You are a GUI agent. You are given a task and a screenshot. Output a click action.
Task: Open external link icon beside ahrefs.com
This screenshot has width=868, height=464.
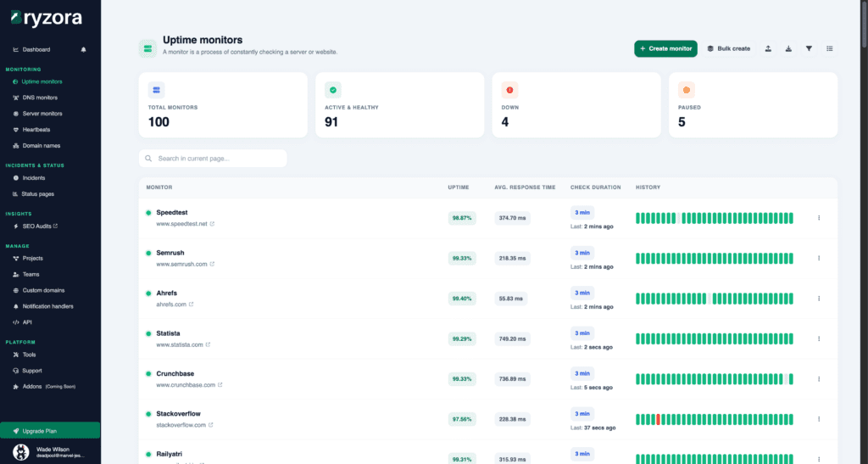[x=190, y=305]
